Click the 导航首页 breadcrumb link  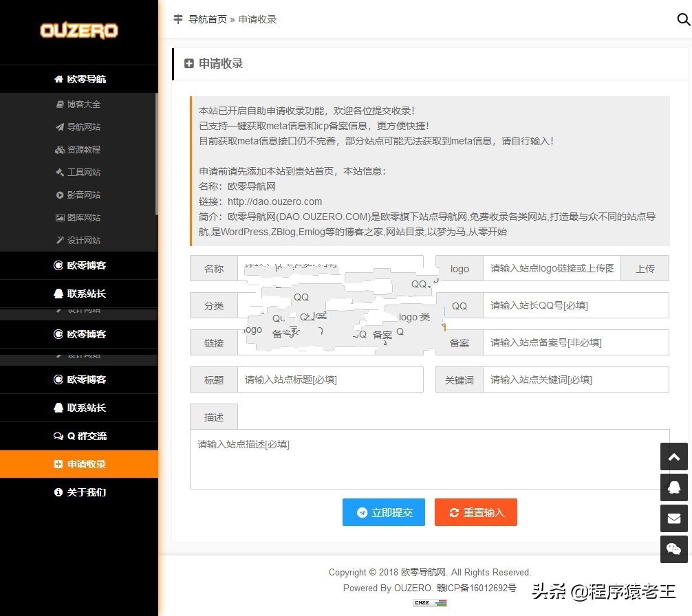208,19
